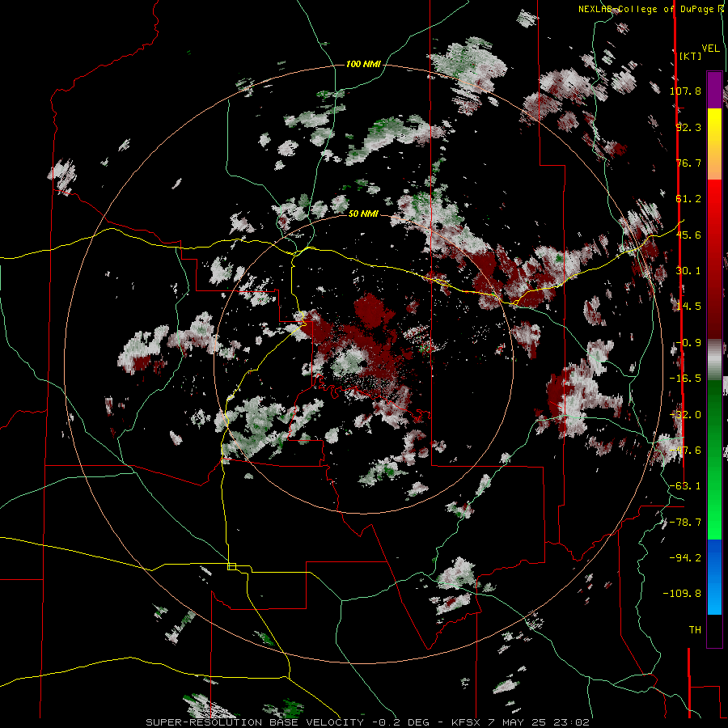
Task: Click the TH legend label
Action: tap(695, 629)
